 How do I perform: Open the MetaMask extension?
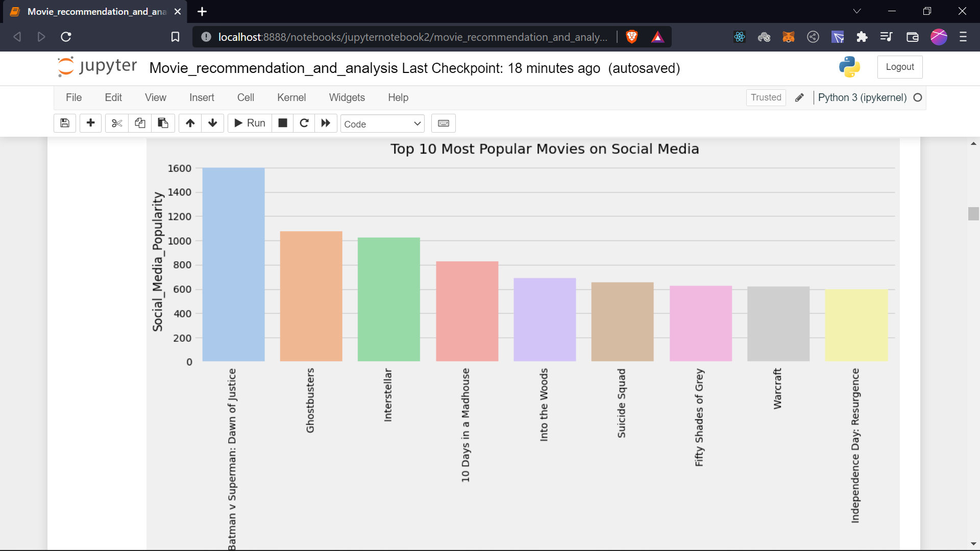(x=789, y=37)
